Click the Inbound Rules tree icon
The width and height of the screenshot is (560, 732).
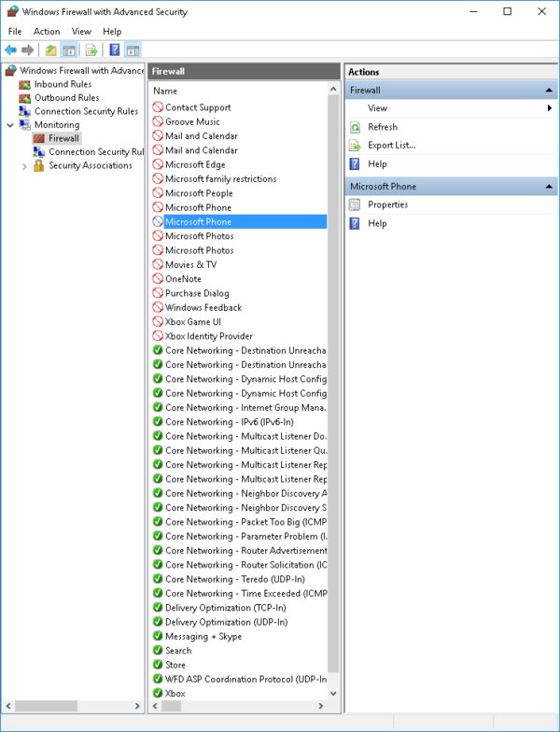24,85
